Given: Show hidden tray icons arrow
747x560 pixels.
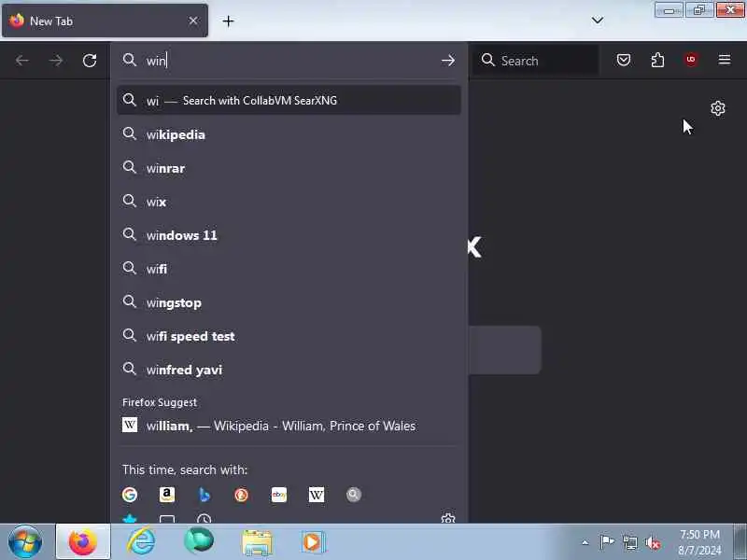Looking at the screenshot, I should [x=585, y=542].
